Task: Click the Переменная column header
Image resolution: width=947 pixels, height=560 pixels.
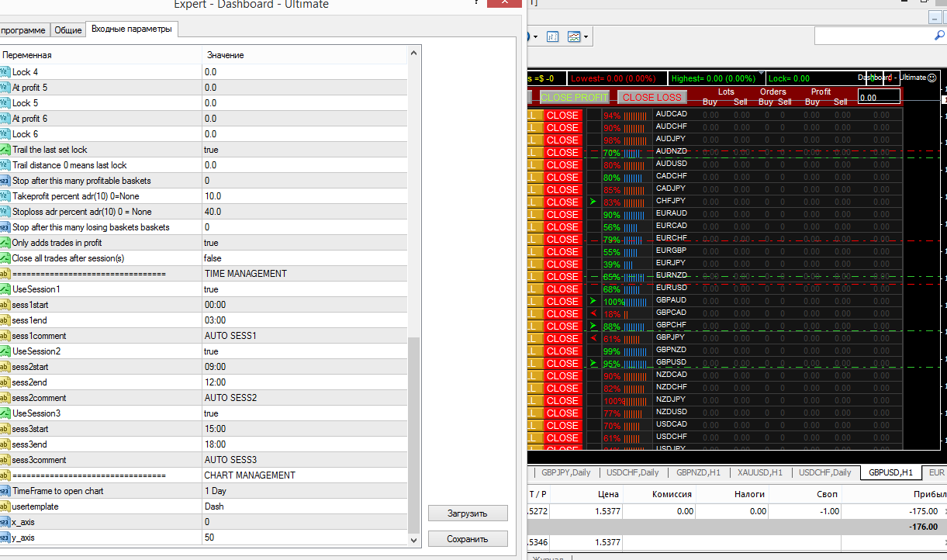Action: point(101,55)
